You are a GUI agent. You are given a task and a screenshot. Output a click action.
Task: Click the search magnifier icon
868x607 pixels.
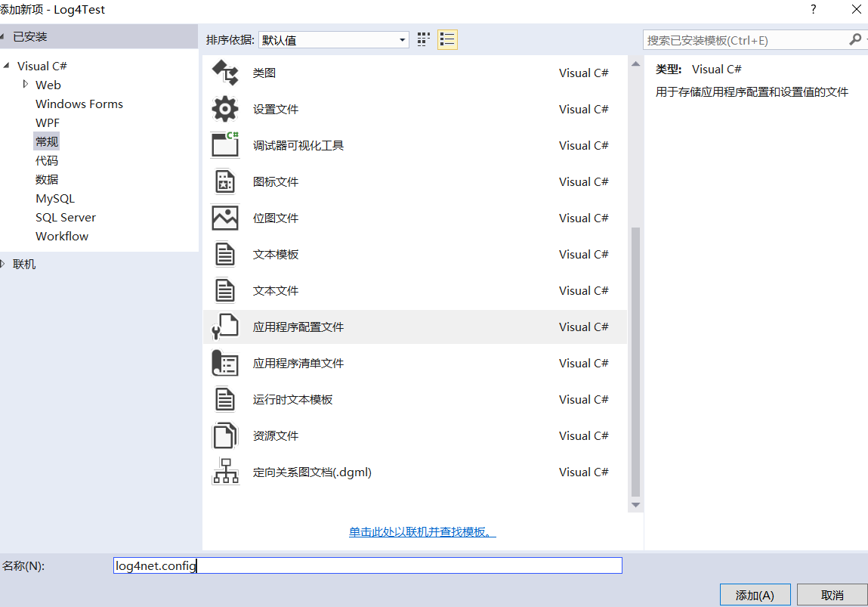click(x=855, y=39)
